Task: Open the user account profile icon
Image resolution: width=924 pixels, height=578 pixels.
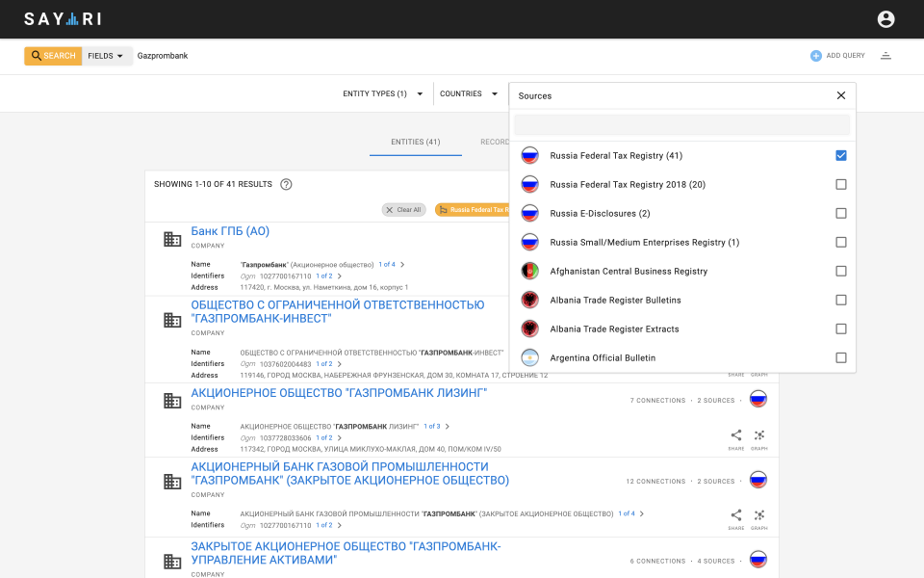Action: 885,19
